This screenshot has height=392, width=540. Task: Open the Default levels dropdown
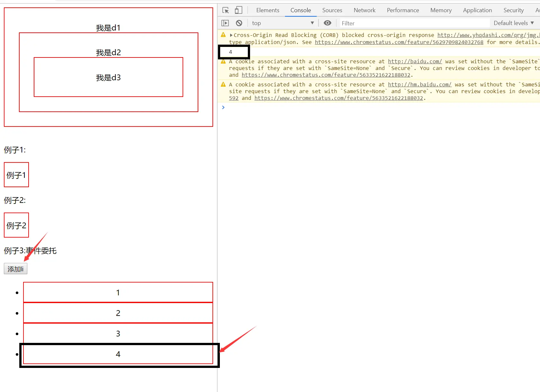514,23
